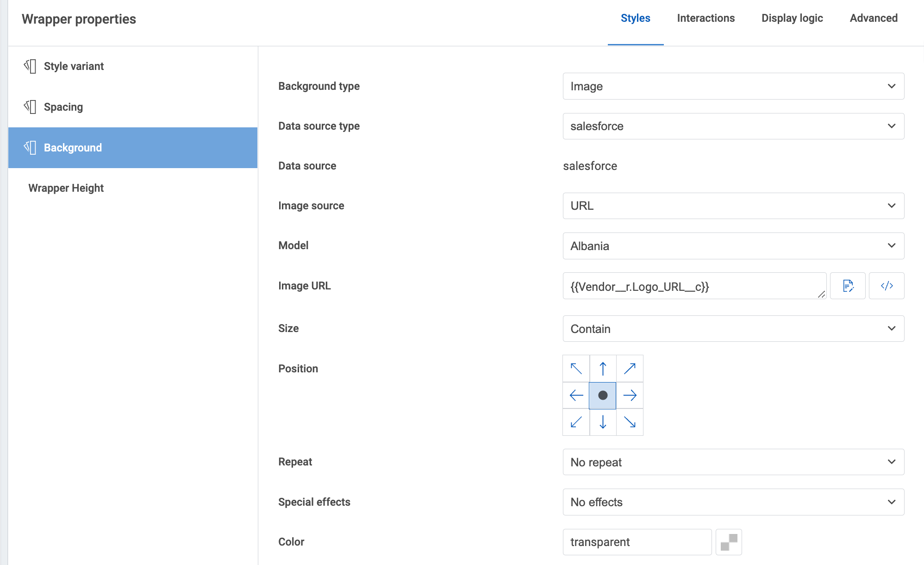Switch to the Styles tab
Image resolution: width=924 pixels, height=565 pixels.
[635, 18]
